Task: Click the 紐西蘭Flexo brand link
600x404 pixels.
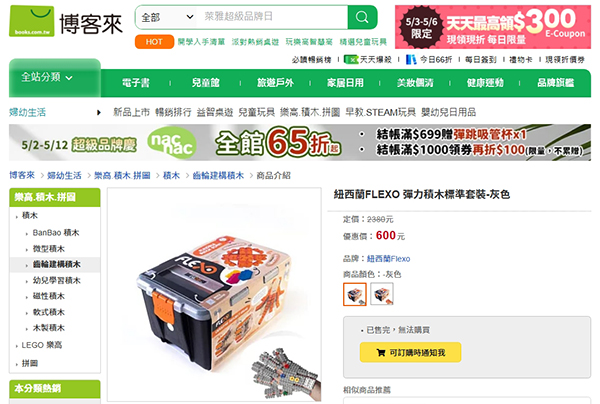Action: [388, 259]
